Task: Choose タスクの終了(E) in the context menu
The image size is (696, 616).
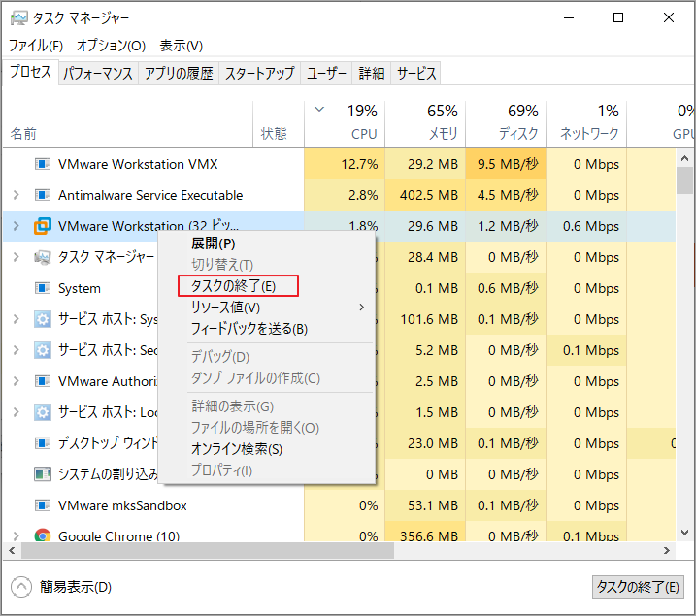Action: coord(266,286)
